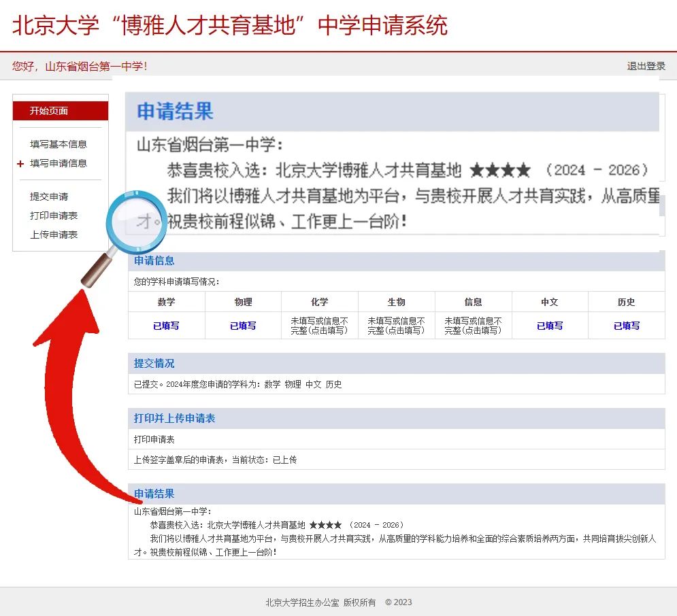Go to 填写基本信息 in sidebar
The height and width of the screenshot is (616, 677).
59,144
